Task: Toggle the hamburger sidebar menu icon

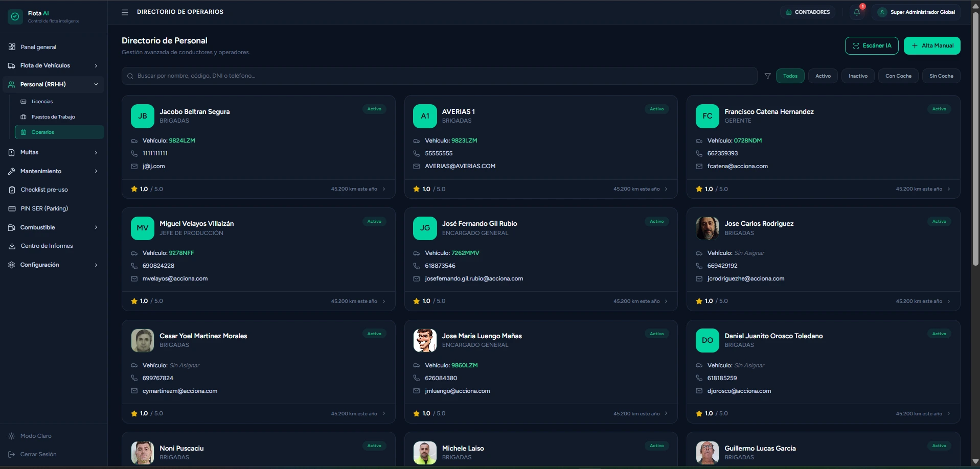Action: pos(125,12)
